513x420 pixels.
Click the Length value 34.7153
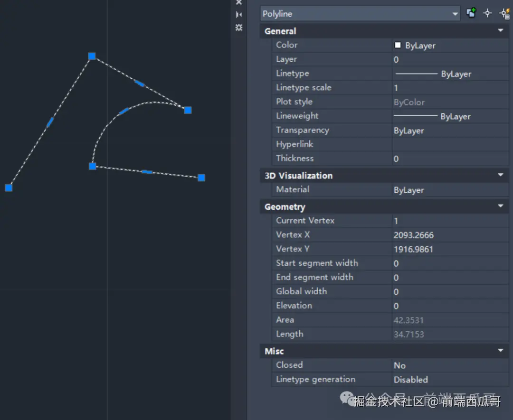(450, 335)
